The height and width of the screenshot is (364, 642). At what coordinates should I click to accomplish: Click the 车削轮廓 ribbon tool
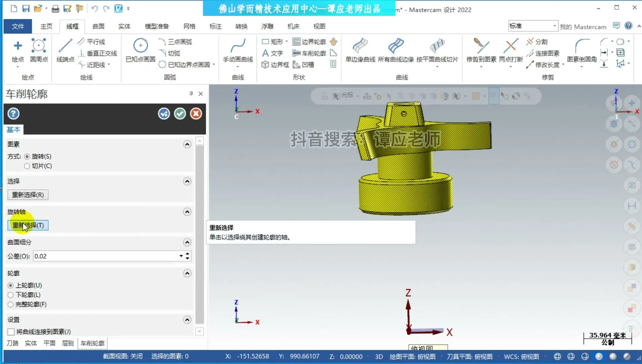pos(310,53)
